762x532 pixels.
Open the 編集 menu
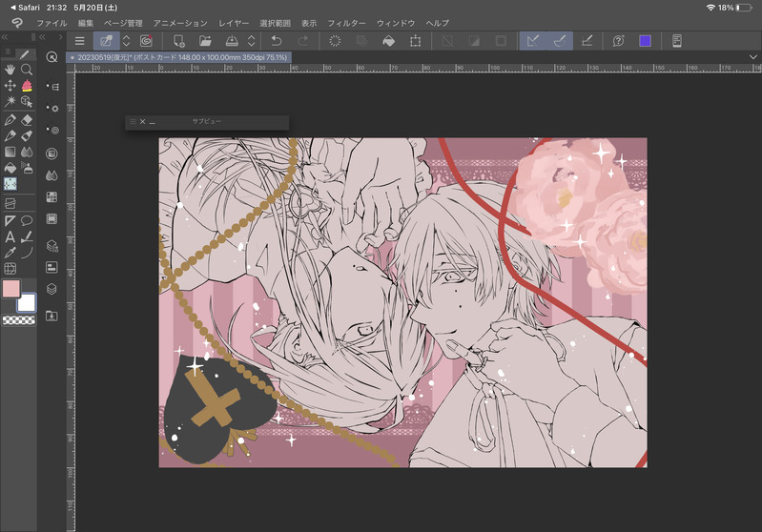pos(86,23)
